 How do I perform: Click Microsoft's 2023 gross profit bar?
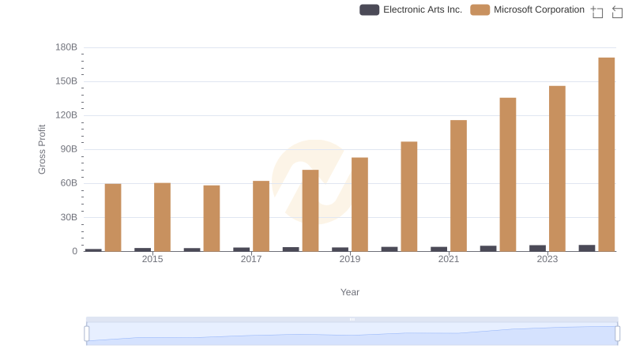coord(557,169)
